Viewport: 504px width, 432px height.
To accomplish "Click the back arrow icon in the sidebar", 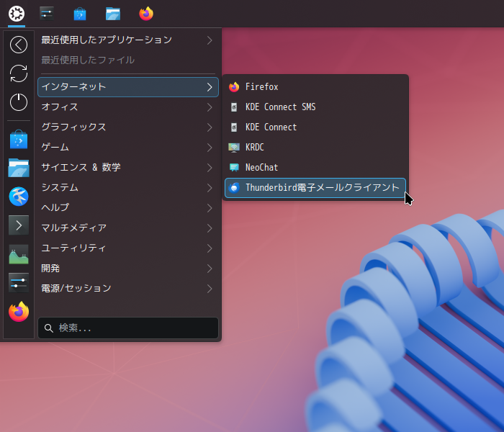I will click(19, 45).
